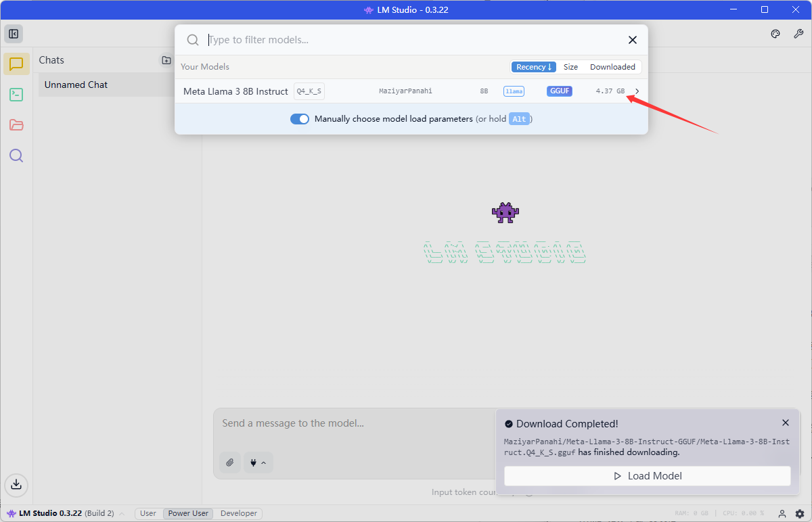Open My Models folder sidebar icon
This screenshot has width=812, height=522.
(16, 125)
